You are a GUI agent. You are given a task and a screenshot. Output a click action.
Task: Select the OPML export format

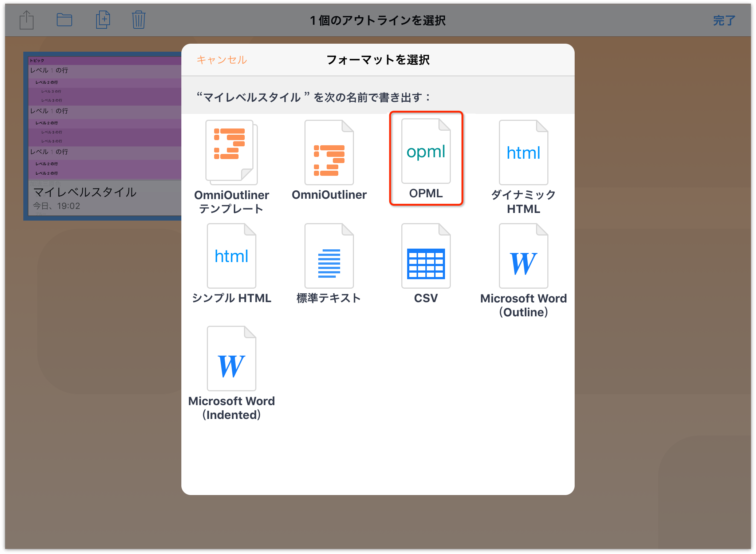(x=426, y=159)
